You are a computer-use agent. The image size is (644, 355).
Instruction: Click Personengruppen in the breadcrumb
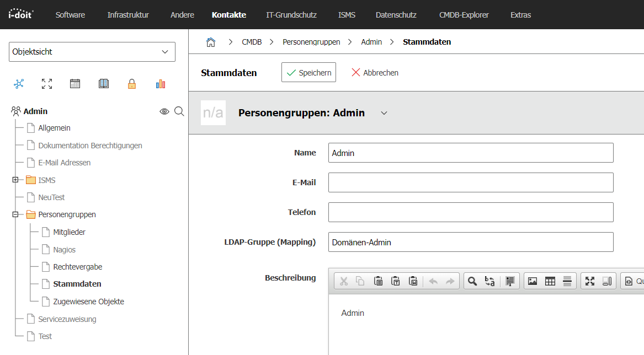point(311,42)
